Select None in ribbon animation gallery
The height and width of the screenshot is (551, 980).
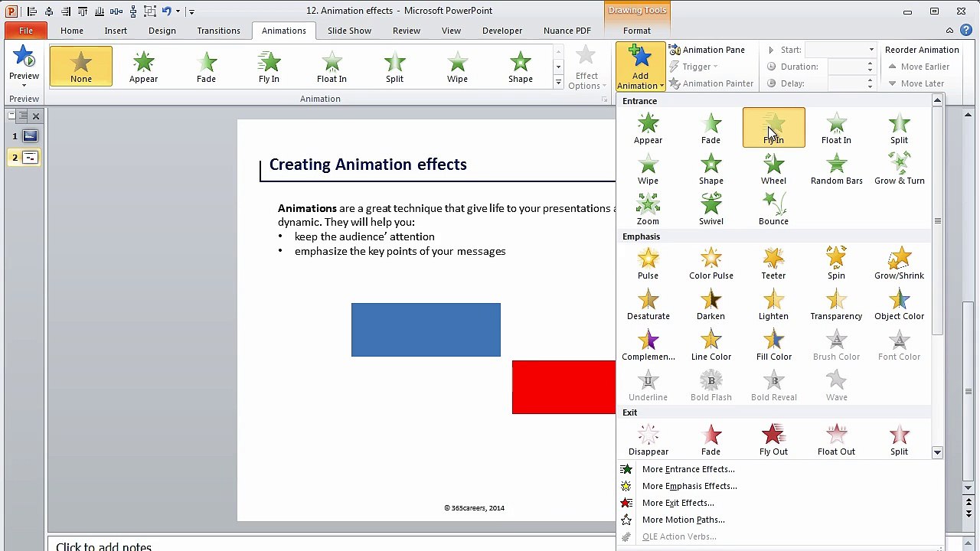coord(81,66)
